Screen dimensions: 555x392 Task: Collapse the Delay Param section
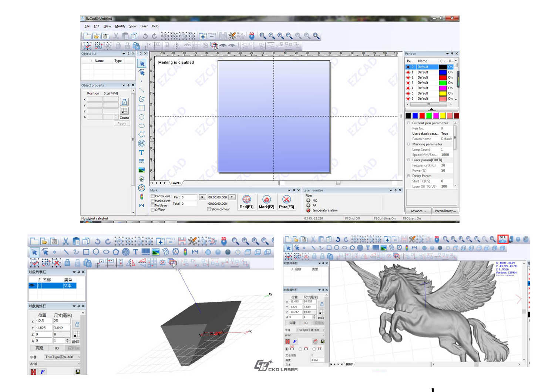coord(408,176)
